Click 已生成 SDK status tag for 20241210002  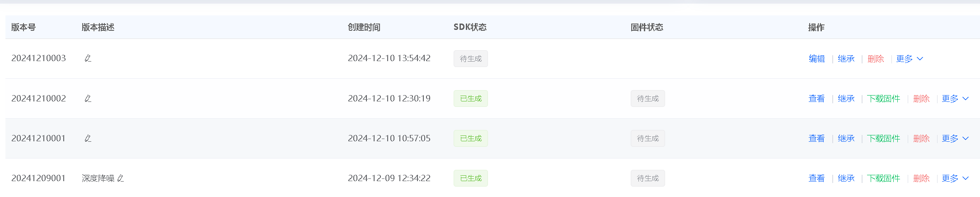coord(470,99)
